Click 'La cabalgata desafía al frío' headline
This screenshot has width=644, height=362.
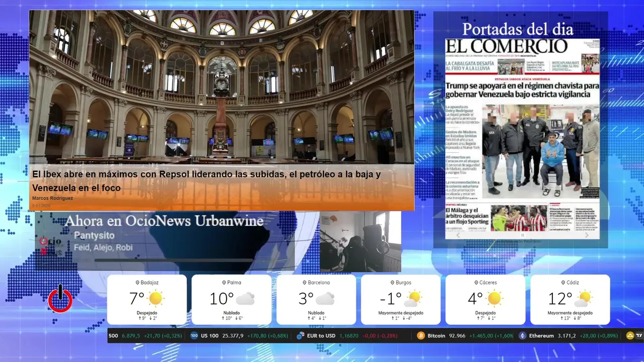pyautogui.click(x=470, y=66)
